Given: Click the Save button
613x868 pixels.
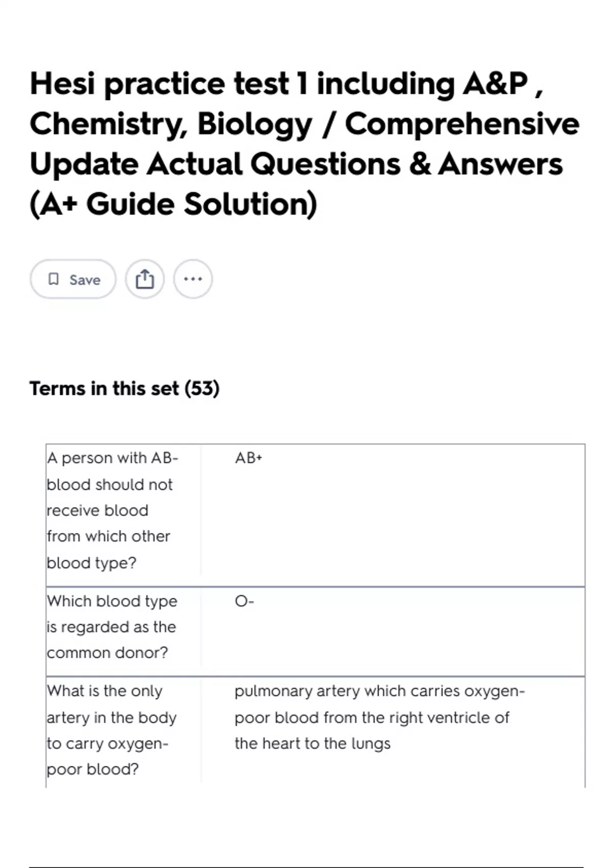Looking at the screenshot, I should (73, 279).
